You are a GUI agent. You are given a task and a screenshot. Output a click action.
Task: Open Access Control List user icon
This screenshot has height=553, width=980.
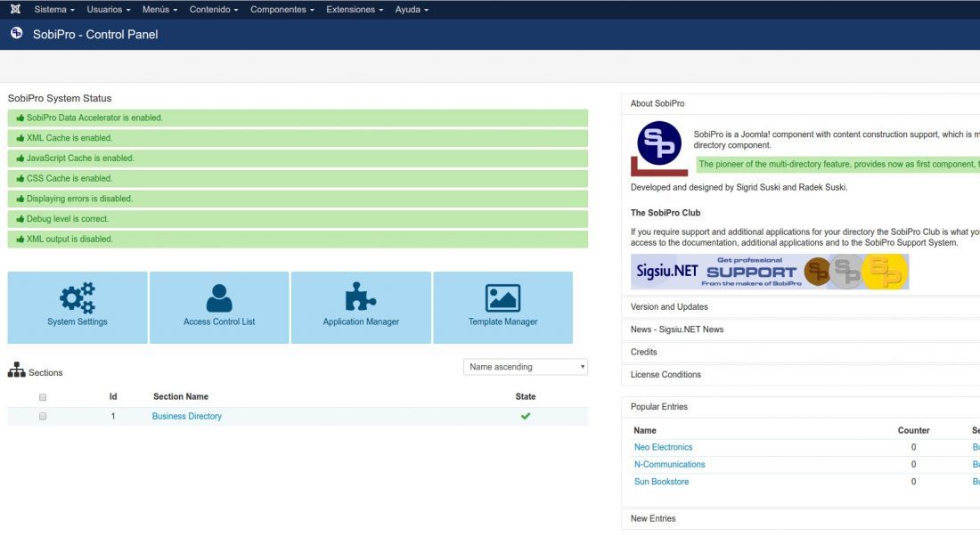[219, 298]
